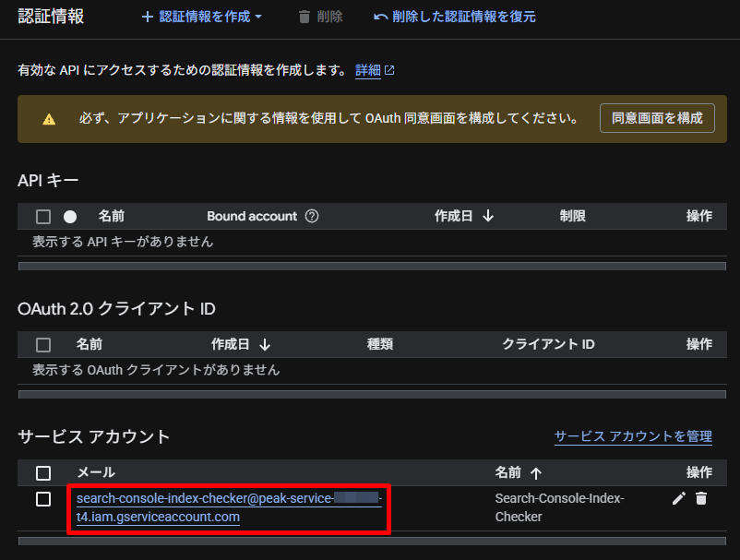
Task: Click the warning triangle icon in banner
Action: (x=49, y=119)
